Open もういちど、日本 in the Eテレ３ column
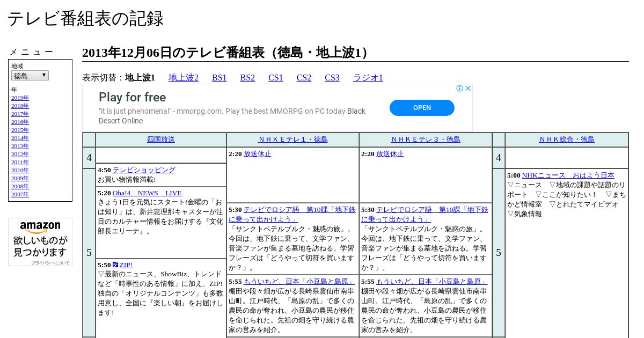This screenshot has height=338, width=644. click(431, 281)
